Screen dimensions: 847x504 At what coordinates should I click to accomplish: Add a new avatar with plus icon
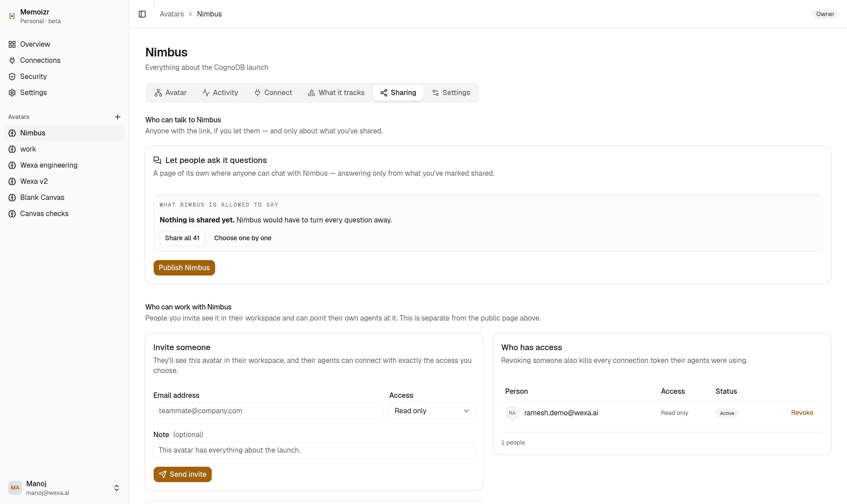coord(118,117)
